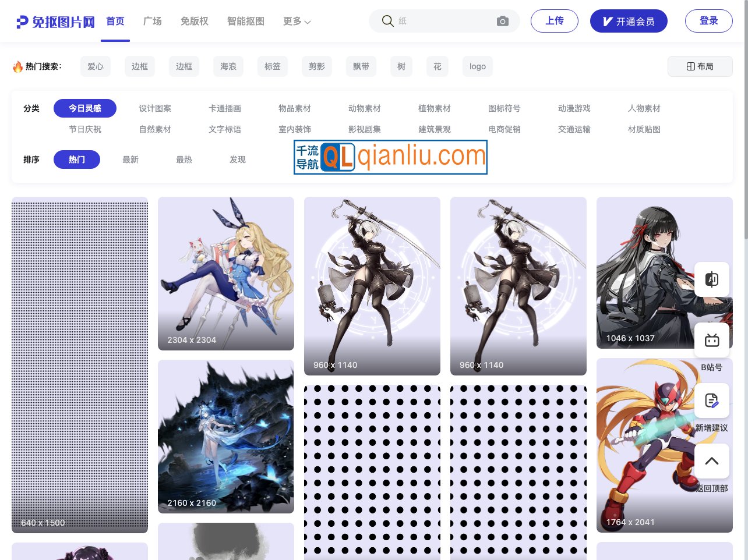Click the camera icon for image search

[x=502, y=20]
